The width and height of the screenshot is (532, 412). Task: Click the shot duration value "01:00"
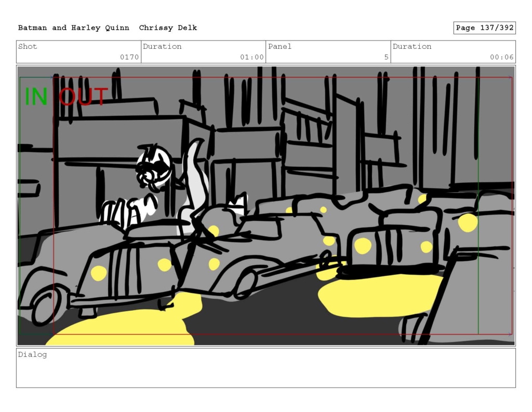pos(252,57)
